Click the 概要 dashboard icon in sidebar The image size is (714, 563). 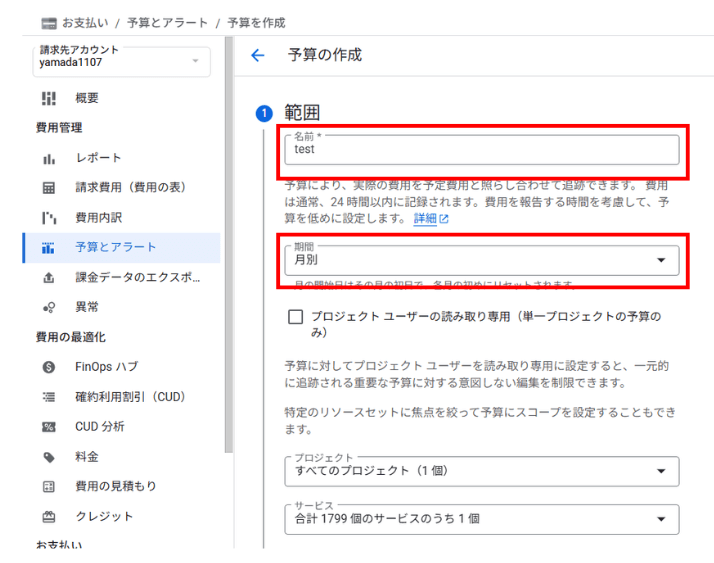(48, 98)
